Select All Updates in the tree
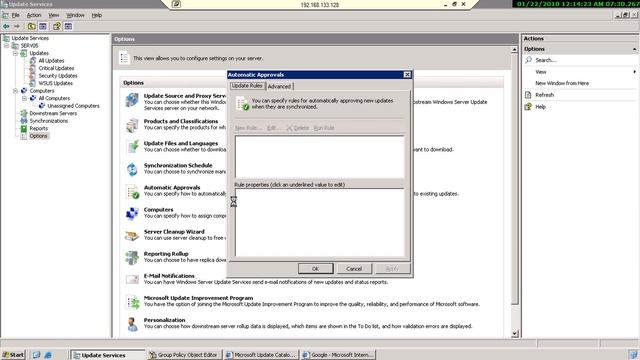This screenshot has width=640, height=360. point(51,61)
